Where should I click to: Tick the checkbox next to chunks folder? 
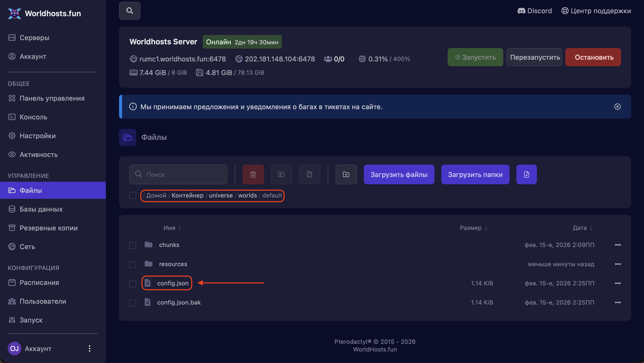click(133, 245)
